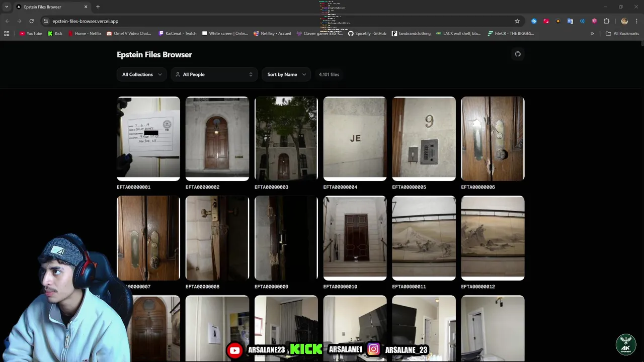This screenshot has width=644, height=362.
Task: Open thumbnail EFTA00000008
Action: tap(217, 238)
